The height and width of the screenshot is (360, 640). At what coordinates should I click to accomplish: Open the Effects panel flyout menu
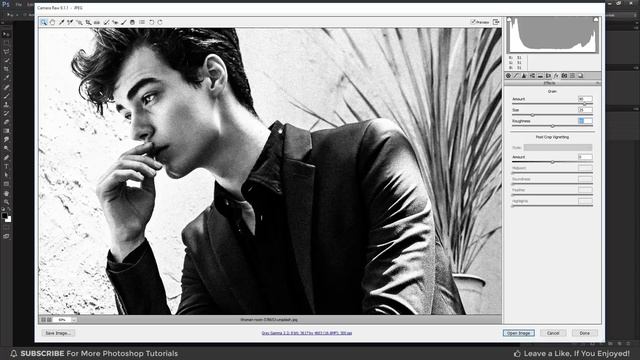click(x=598, y=83)
